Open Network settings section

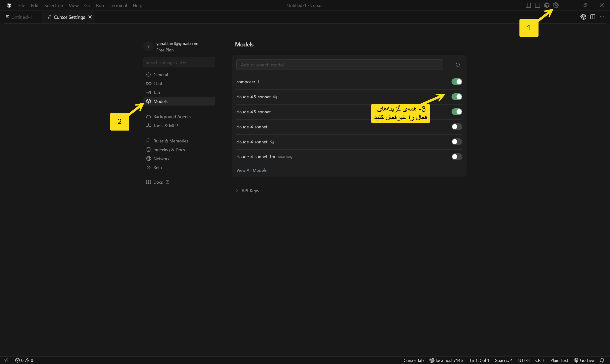pos(179,159)
